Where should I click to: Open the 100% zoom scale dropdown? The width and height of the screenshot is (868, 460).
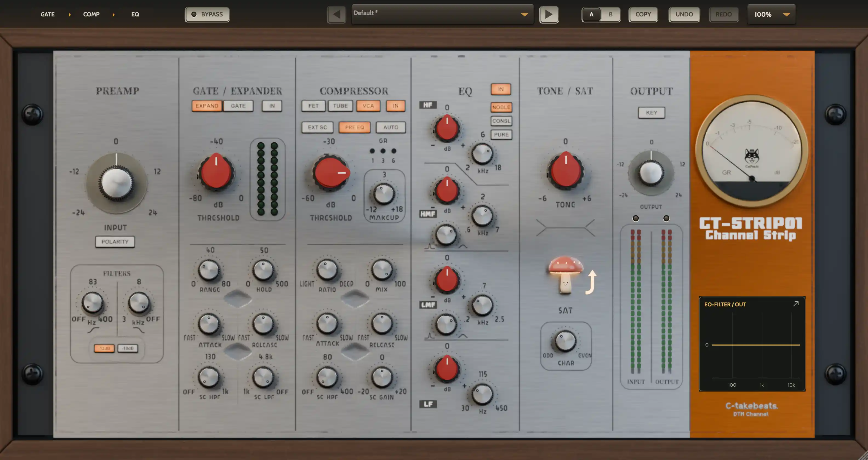point(771,15)
